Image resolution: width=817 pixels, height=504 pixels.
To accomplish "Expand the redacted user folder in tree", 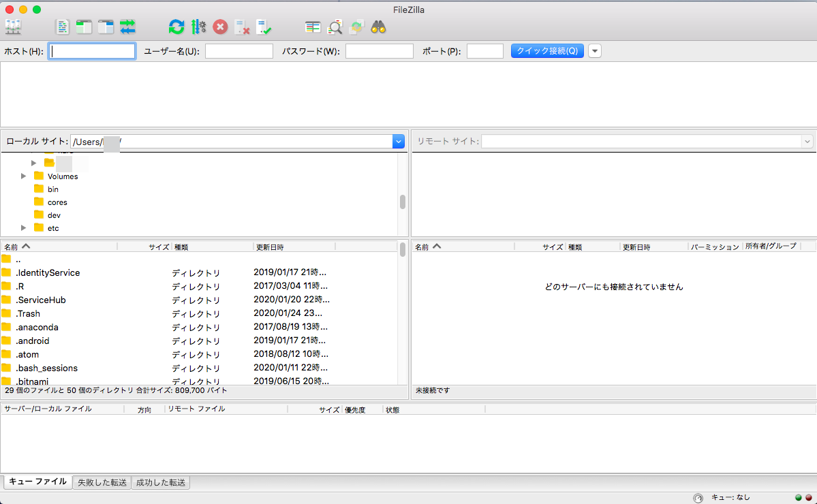I will tap(34, 163).
